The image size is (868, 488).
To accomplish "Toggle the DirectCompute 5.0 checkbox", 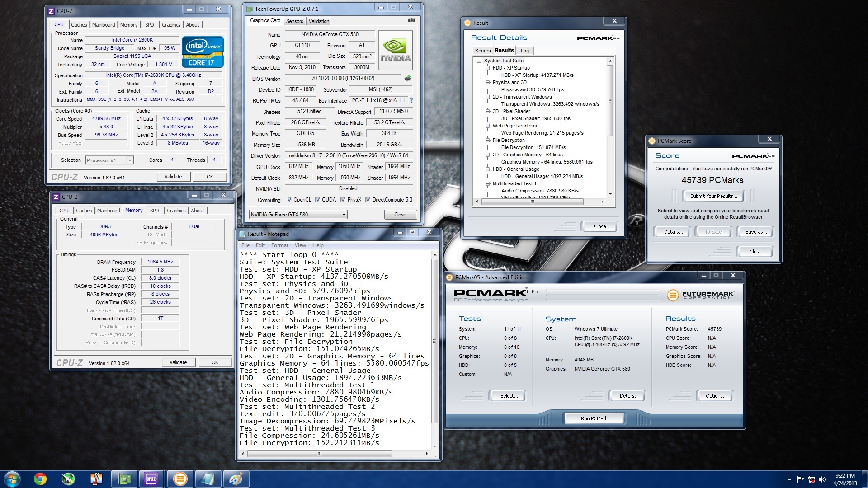I will coord(368,200).
